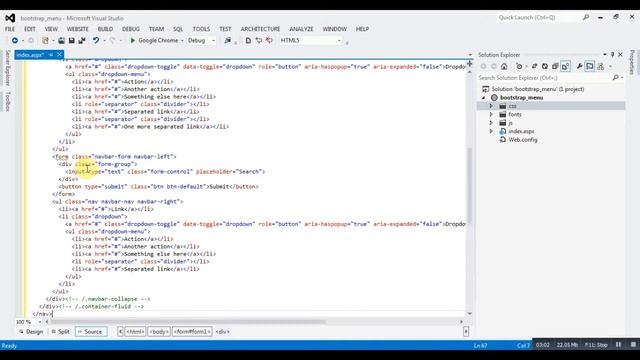Click the Open File toolbar icon

coord(61,40)
